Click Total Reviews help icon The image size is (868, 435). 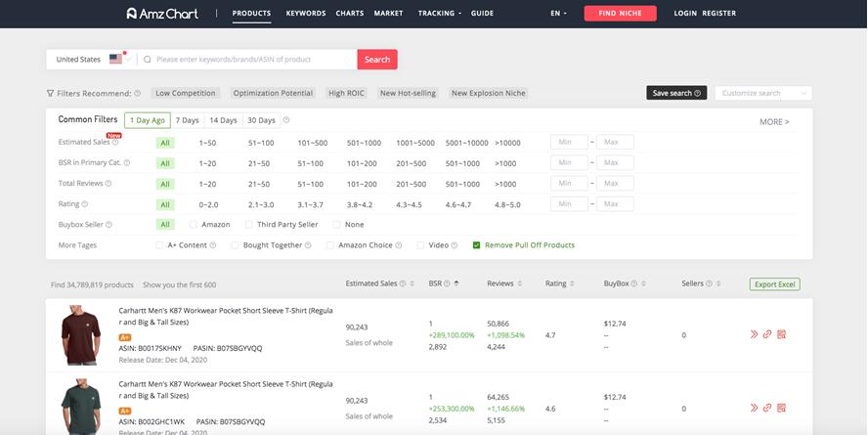pyautogui.click(x=108, y=183)
